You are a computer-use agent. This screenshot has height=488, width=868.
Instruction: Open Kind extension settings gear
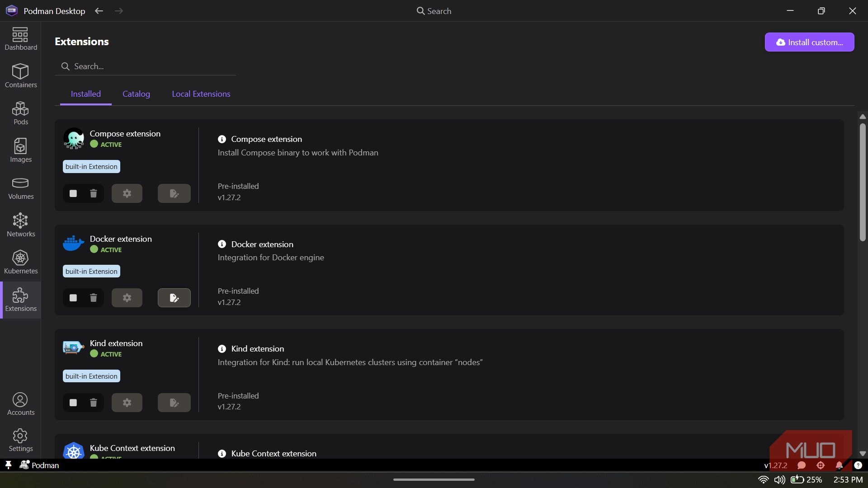[127, 403]
